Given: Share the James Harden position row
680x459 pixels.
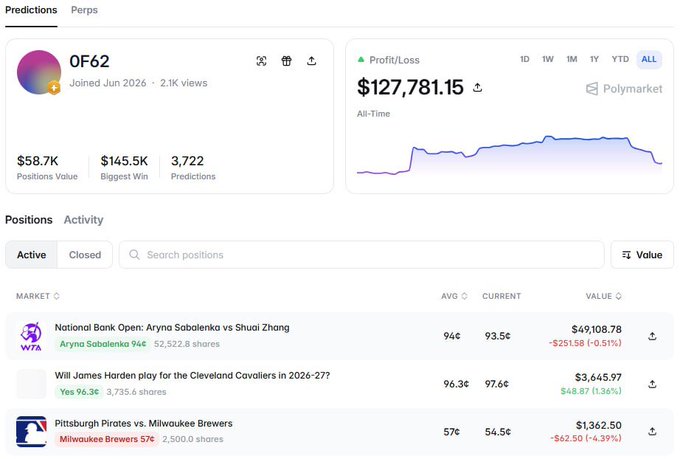Looking at the screenshot, I should point(652,384).
